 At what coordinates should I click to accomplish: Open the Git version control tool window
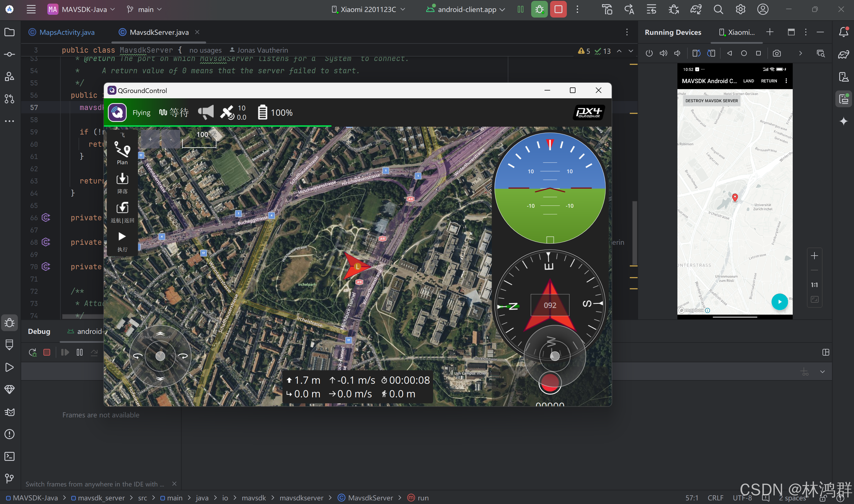point(9,478)
